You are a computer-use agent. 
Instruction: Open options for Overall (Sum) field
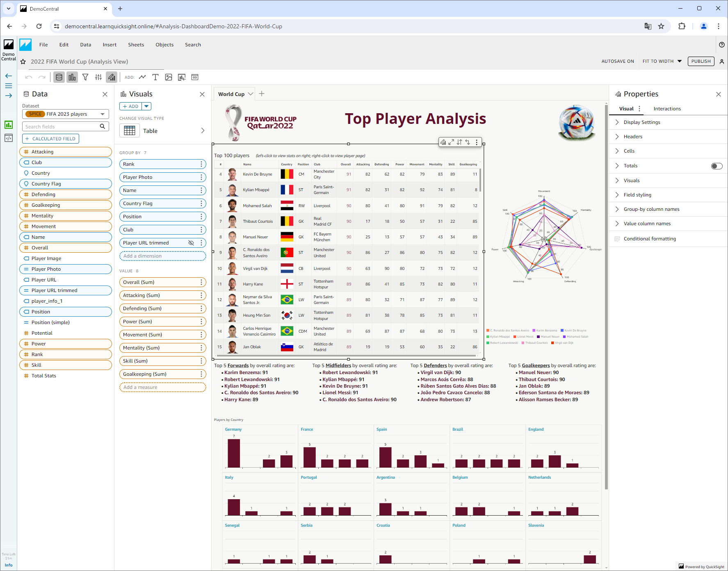coord(201,282)
